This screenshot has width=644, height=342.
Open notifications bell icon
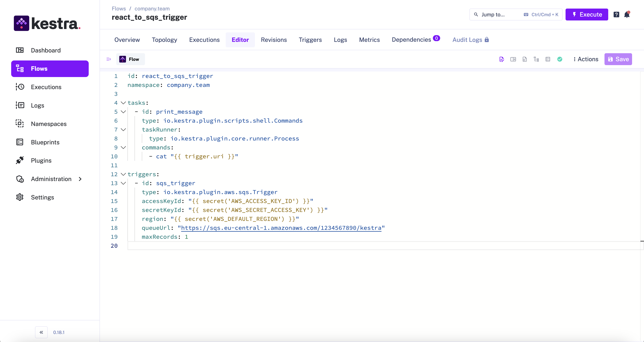tap(627, 15)
